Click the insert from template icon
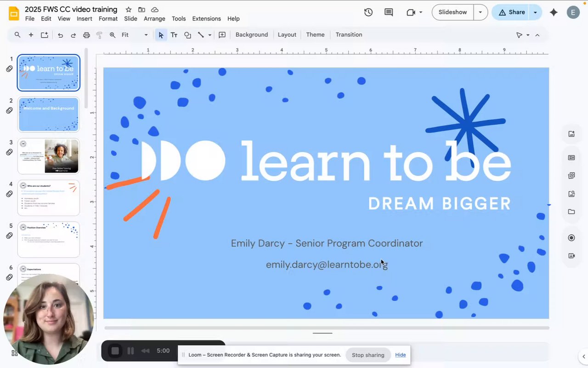The image size is (588, 368). click(44, 35)
